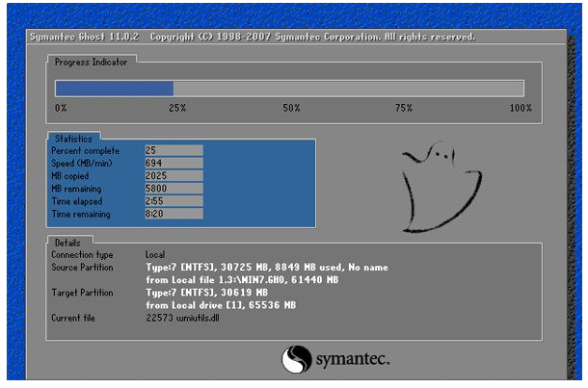
Task: Click the symantec. wordmark text
Action: [353, 359]
